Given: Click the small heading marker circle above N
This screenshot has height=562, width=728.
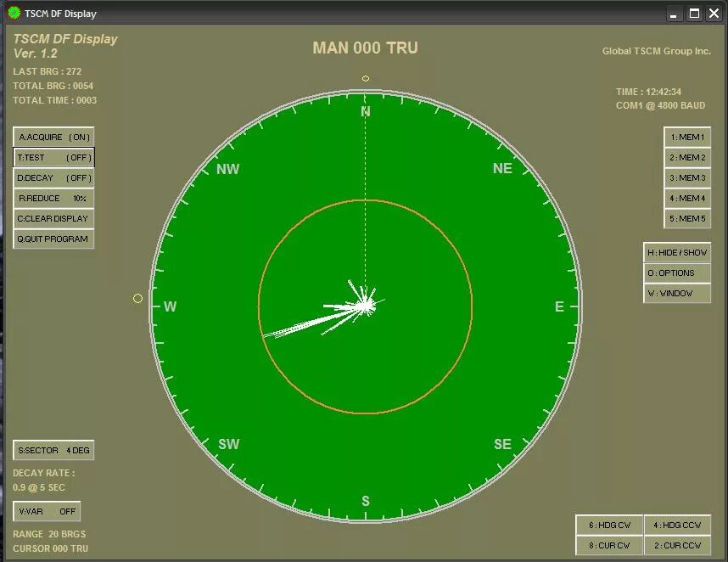Looking at the screenshot, I should click(x=366, y=78).
